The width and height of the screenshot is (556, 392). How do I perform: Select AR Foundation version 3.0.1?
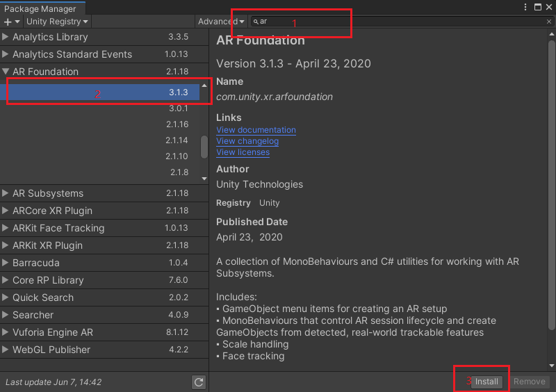tap(100, 108)
